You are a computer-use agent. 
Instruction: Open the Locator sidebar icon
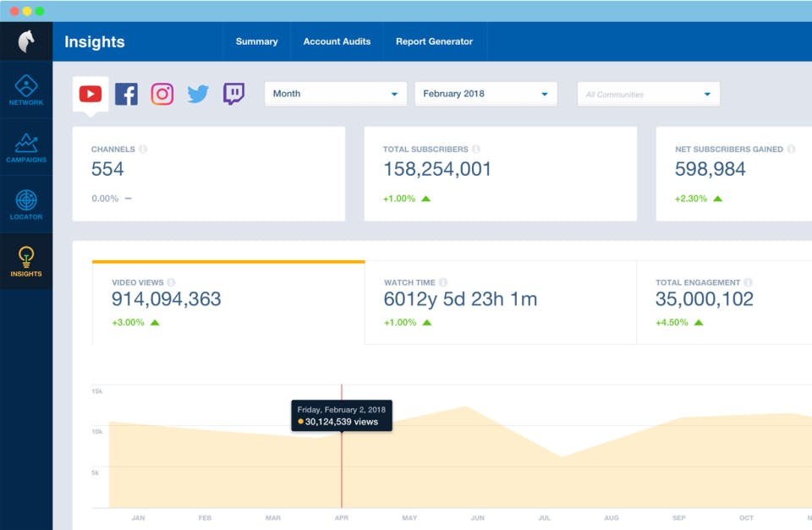26,205
